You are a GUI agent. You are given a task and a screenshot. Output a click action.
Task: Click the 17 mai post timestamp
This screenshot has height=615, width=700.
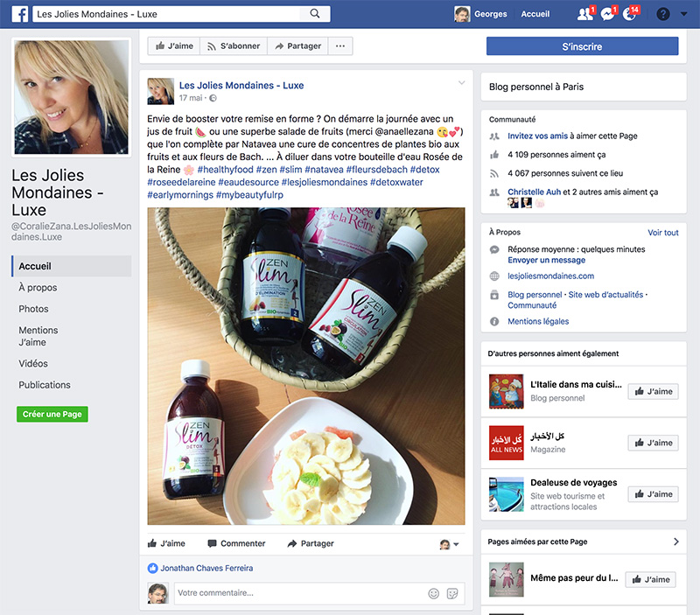[x=191, y=98]
